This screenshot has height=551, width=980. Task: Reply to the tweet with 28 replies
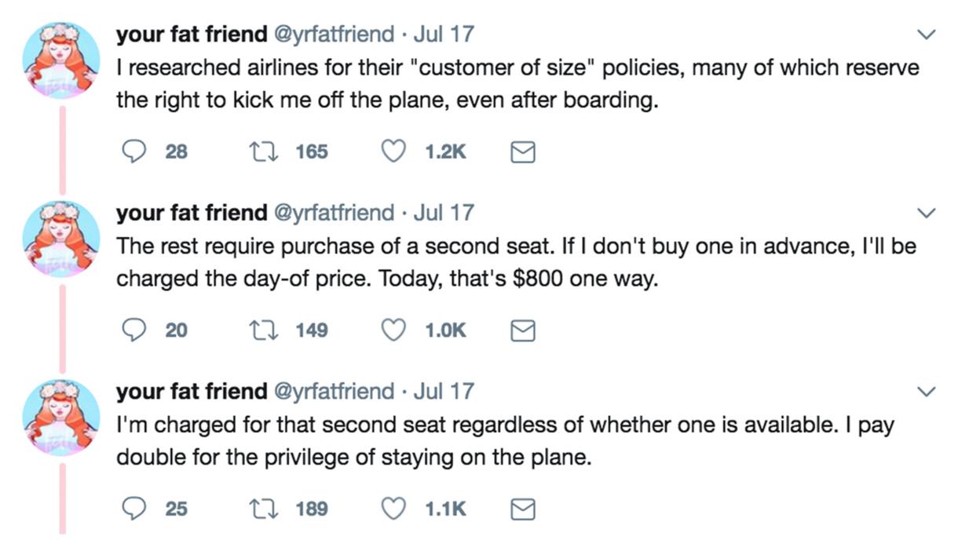tap(133, 151)
